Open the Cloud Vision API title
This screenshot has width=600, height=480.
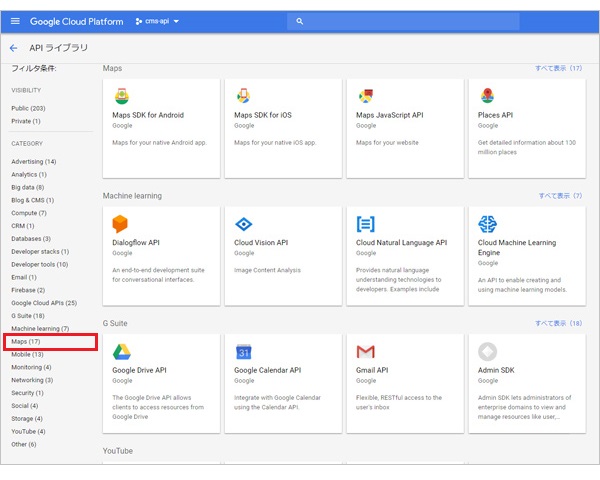[x=261, y=243]
